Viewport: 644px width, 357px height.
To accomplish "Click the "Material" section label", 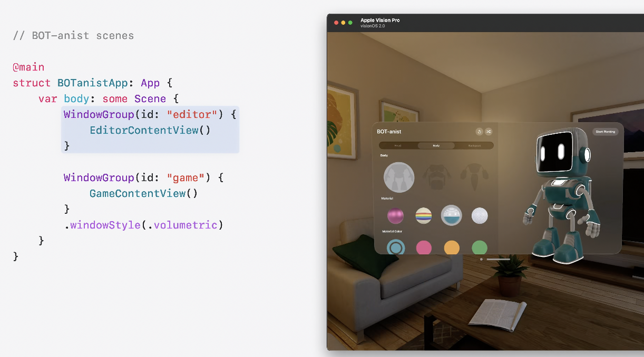I will click(387, 199).
